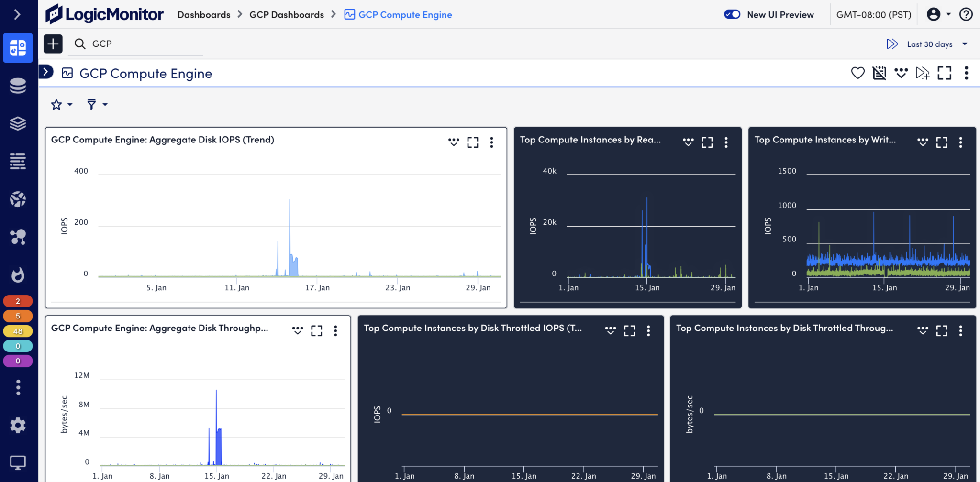Toggle the New UI Preview switch

pyautogui.click(x=732, y=14)
